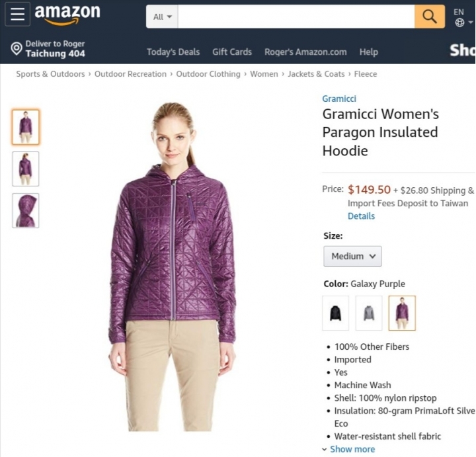The height and width of the screenshot is (457, 476).
Task: Click the delivery location pin icon
Action: point(17,48)
